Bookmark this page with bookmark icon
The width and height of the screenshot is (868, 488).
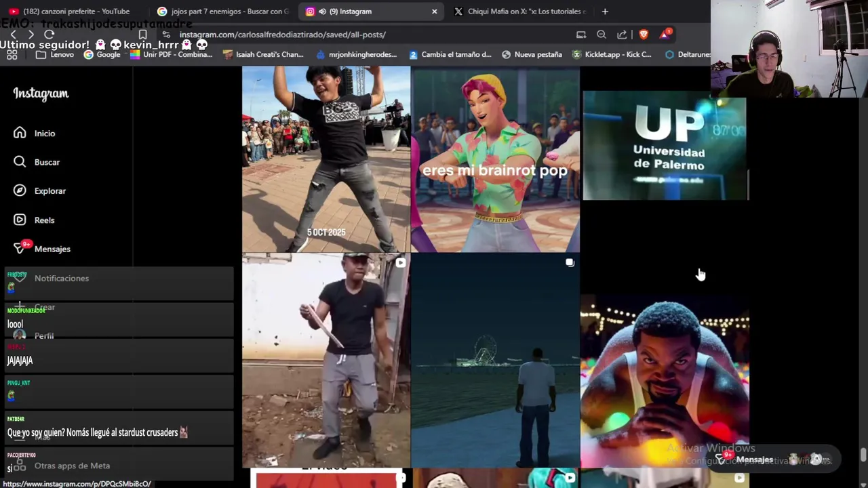tap(142, 35)
